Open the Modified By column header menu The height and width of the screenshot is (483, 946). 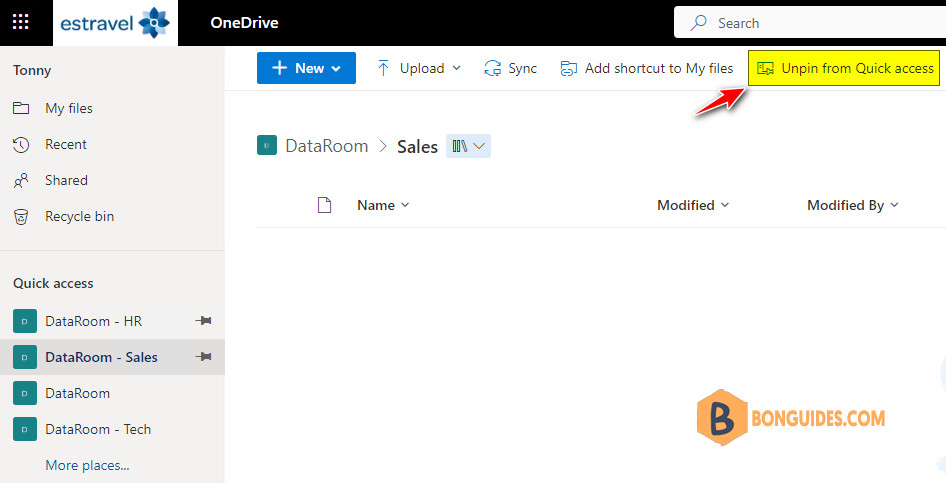(852, 205)
